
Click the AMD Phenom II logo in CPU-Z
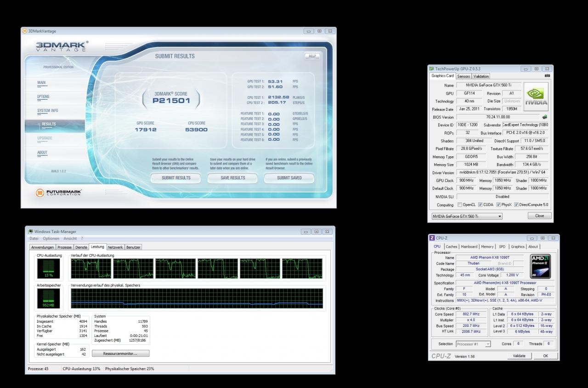pos(541,266)
